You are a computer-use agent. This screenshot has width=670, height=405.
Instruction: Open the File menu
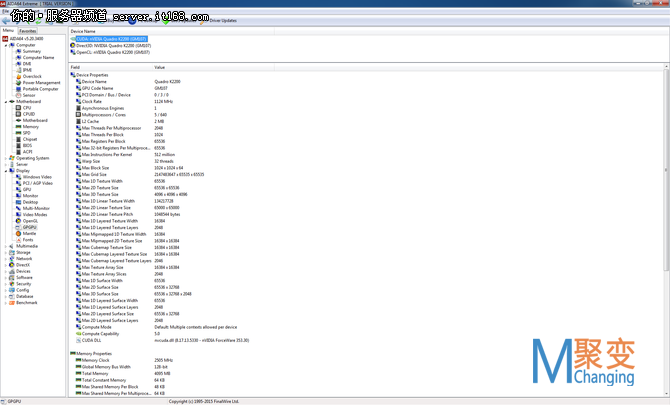coord(6,12)
